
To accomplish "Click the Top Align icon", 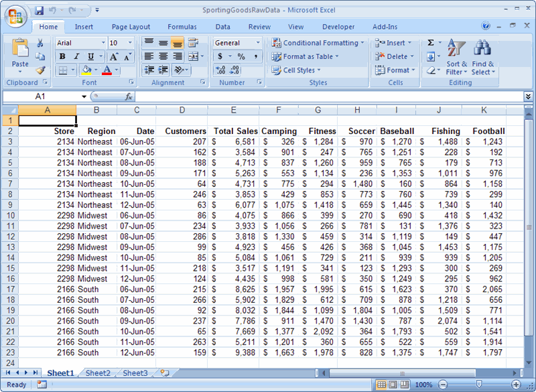I will click(x=149, y=43).
